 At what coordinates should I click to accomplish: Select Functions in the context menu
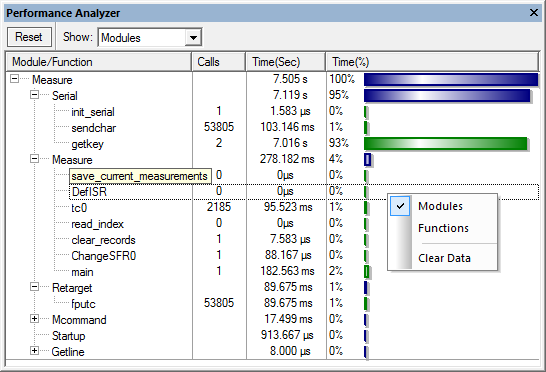coord(443,228)
